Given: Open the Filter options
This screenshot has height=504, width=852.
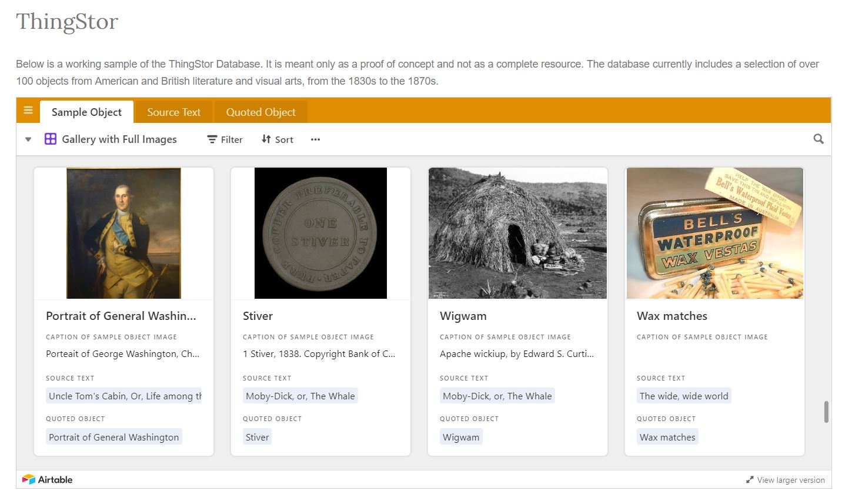Looking at the screenshot, I should [225, 139].
